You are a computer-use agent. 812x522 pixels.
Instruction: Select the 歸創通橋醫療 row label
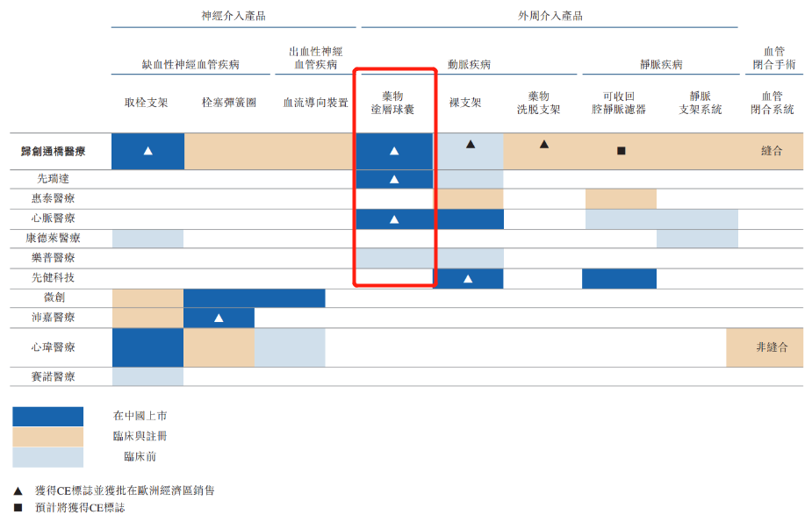[x=54, y=151]
